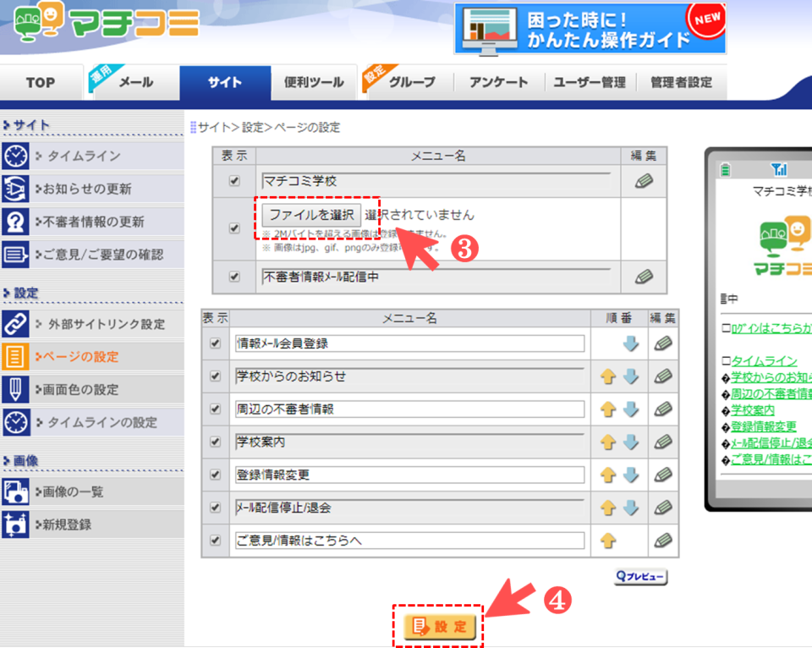Screen dimensions: 812x648
Task: Uncheck display box for 周辺の不審者情報
Action: click(x=215, y=409)
